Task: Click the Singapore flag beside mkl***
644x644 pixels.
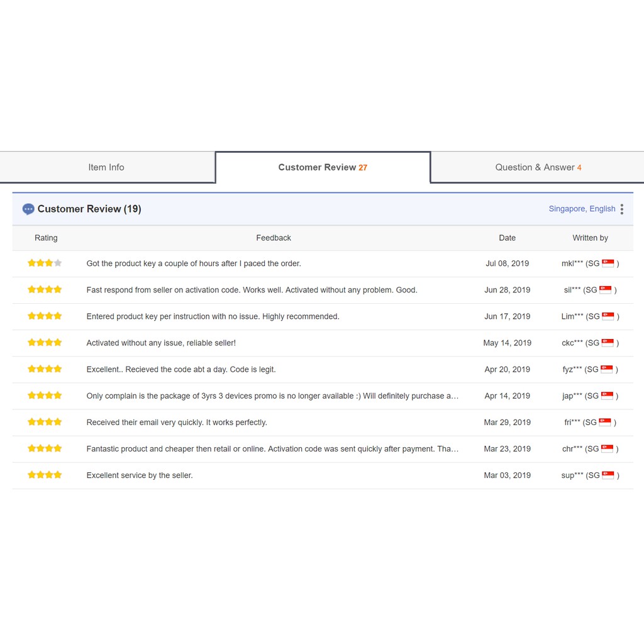Action: click(x=608, y=264)
